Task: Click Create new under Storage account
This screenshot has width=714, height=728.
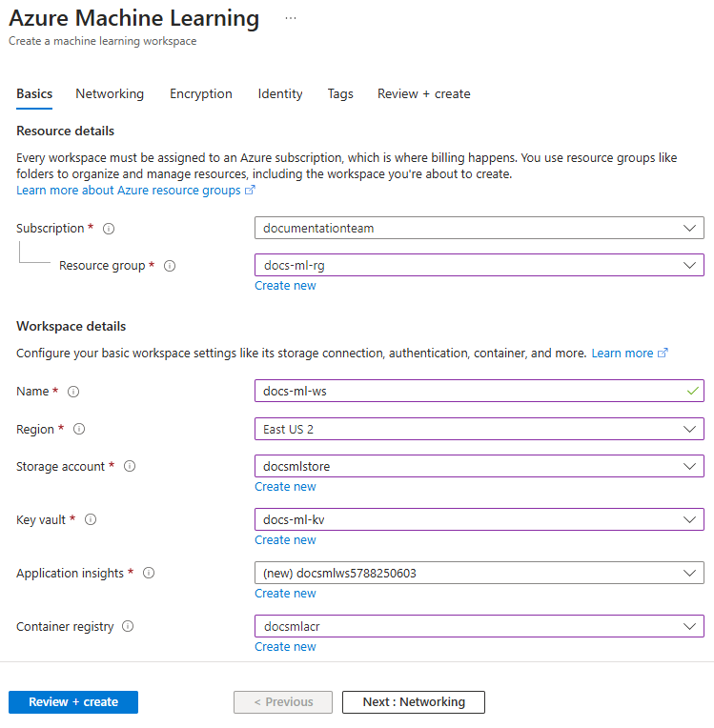Action: (x=285, y=487)
